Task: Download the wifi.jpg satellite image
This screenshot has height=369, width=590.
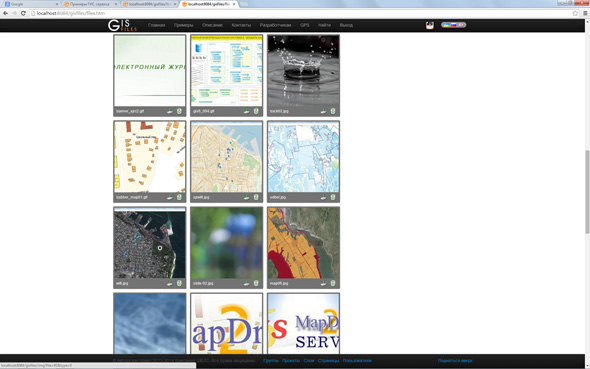Action: [x=170, y=283]
